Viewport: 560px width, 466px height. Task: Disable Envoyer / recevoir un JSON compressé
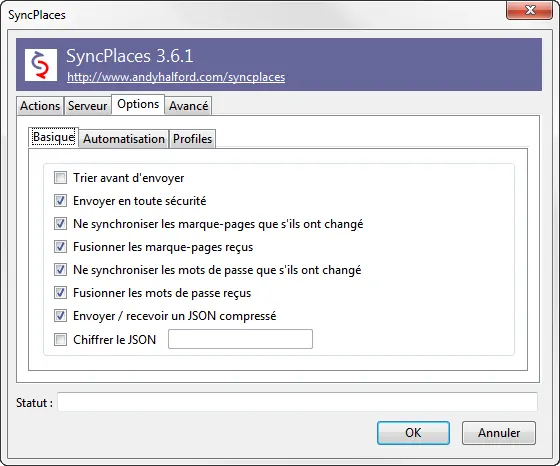[x=60, y=316]
